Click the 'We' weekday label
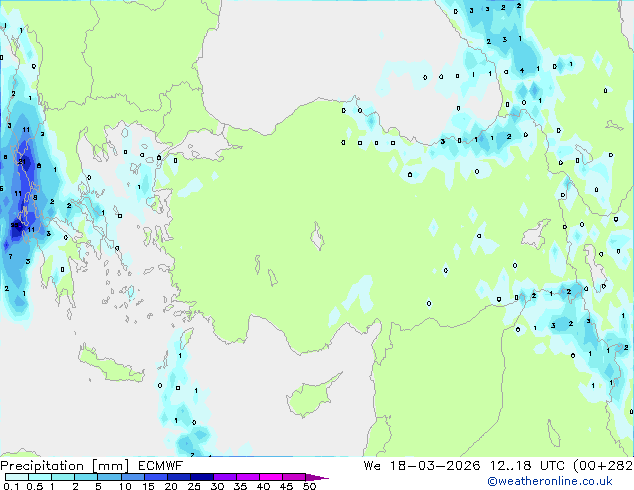Screen dimensions: 634x490 [372, 466]
